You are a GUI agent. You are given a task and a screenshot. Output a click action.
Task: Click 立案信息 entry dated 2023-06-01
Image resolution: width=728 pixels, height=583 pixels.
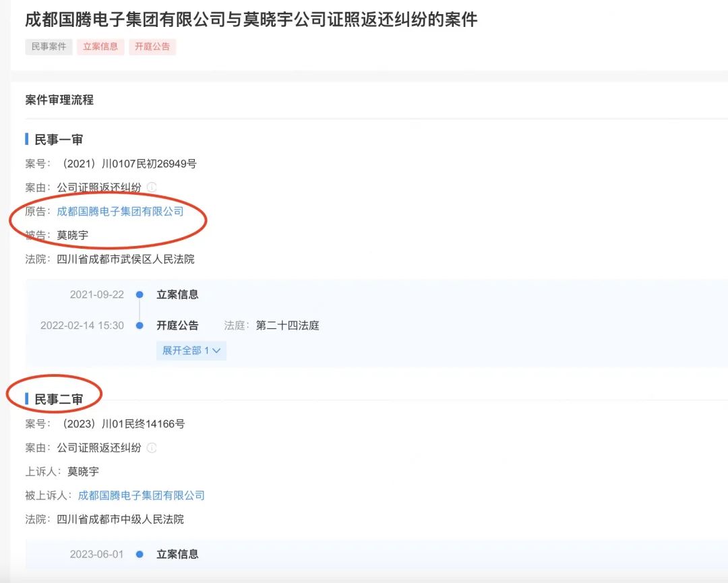tap(177, 554)
